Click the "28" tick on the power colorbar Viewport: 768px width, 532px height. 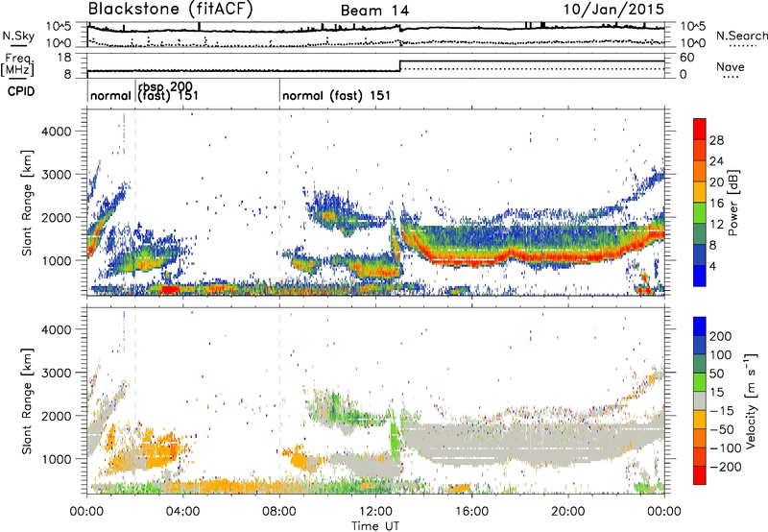click(716, 140)
